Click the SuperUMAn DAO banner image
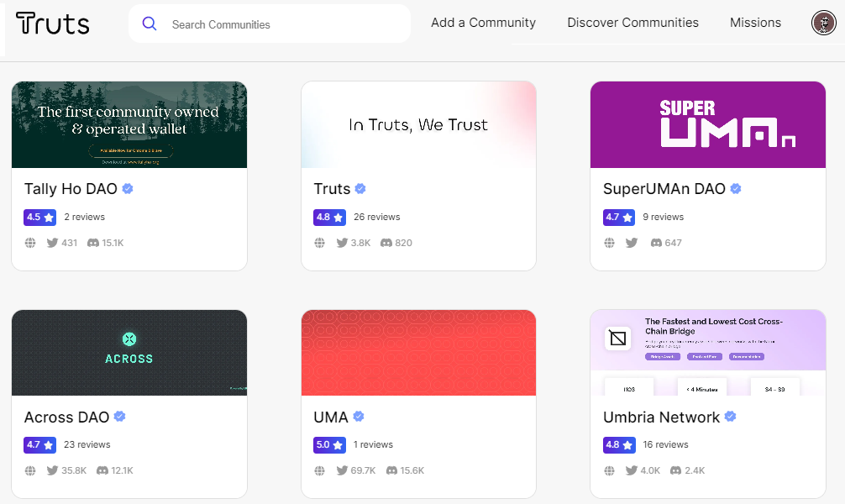The image size is (845, 504). pyautogui.click(x=707, y=124)
